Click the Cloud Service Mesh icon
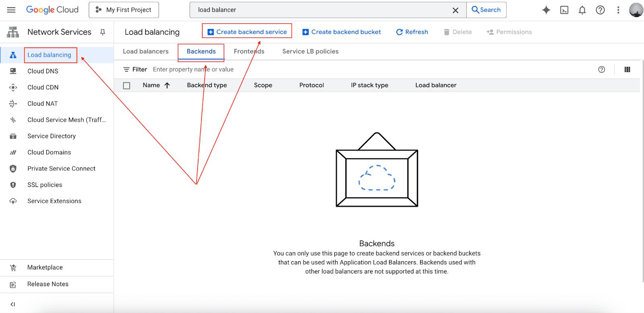The height and width of the screenshot is (313, 644). point(13,120)
